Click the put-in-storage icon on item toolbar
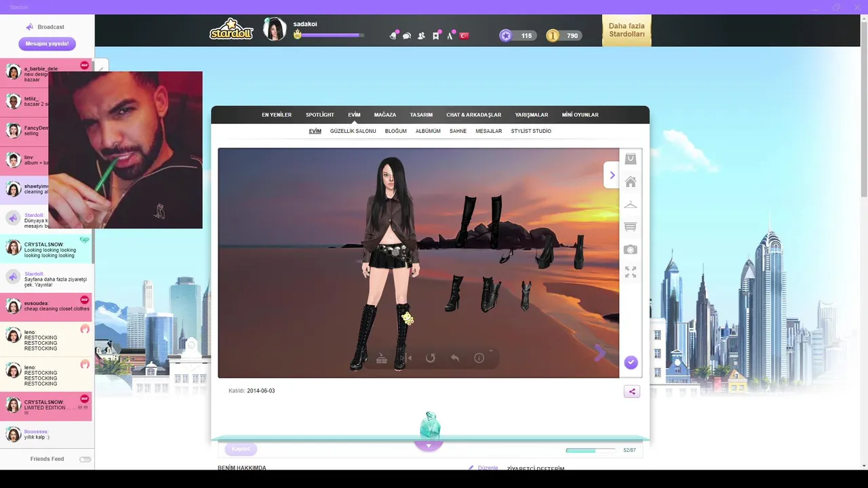 tap(382, 358)
